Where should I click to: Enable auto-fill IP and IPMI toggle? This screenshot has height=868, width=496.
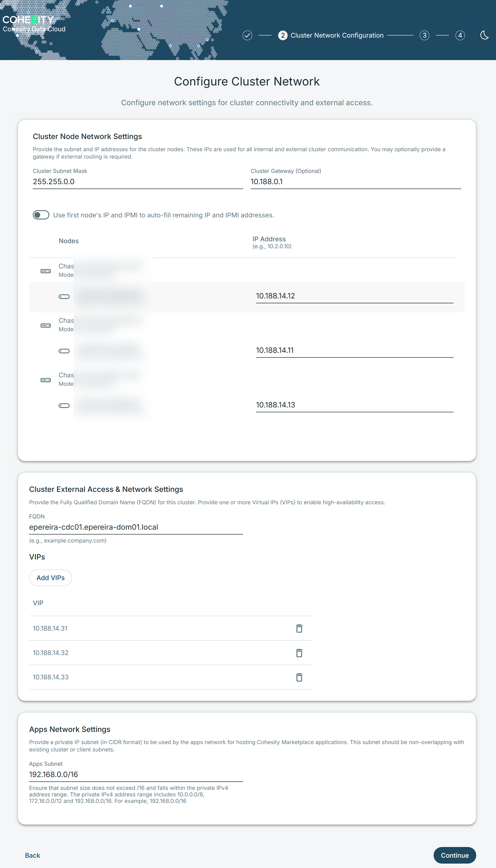coord(41,215)
